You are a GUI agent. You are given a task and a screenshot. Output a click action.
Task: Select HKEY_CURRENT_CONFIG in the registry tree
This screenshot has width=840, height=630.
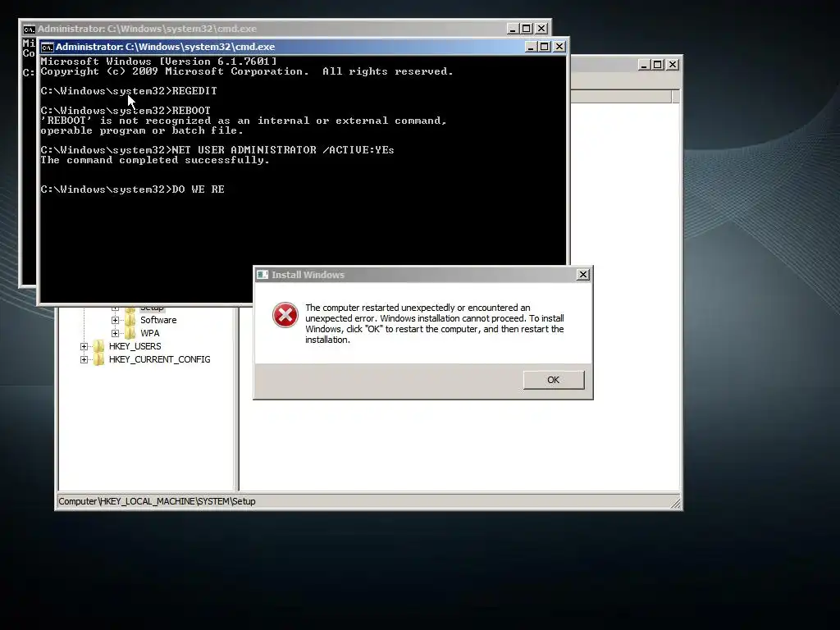tap(160, 359)
